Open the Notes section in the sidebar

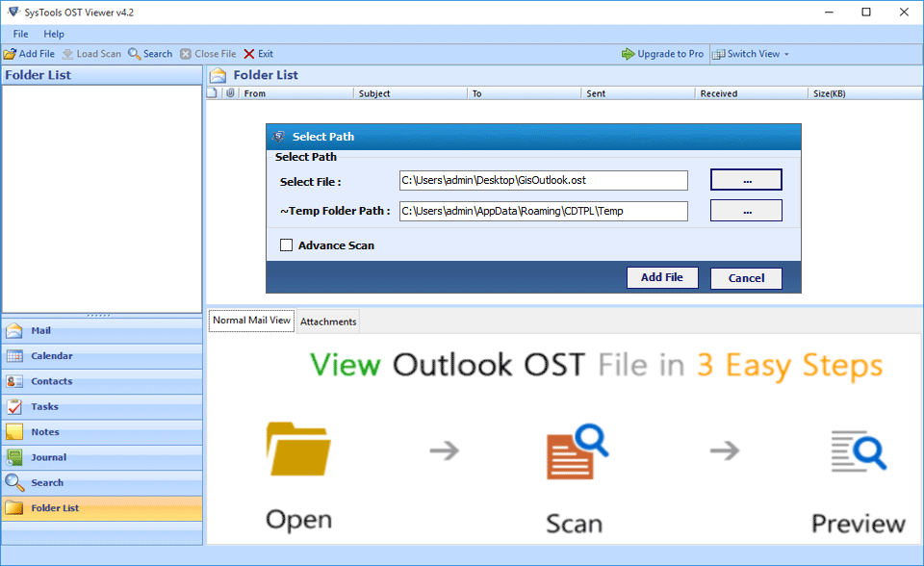point(102,432)
